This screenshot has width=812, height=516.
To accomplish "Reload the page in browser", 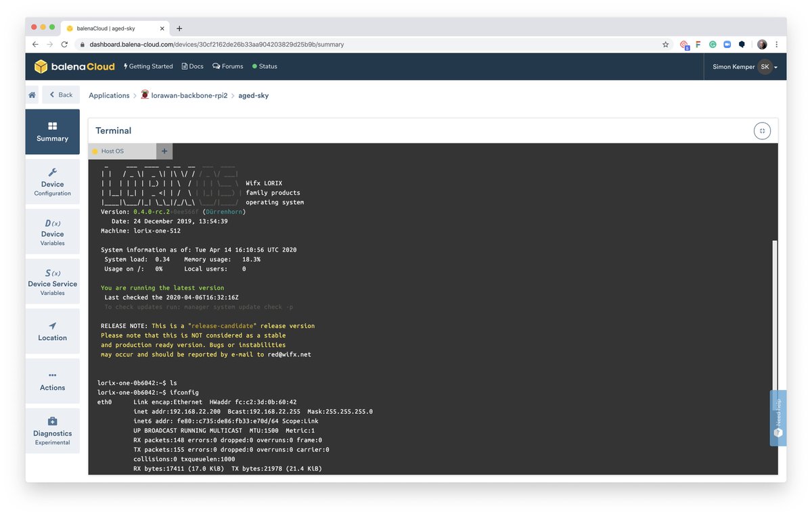I will click(x=64, y=45).
